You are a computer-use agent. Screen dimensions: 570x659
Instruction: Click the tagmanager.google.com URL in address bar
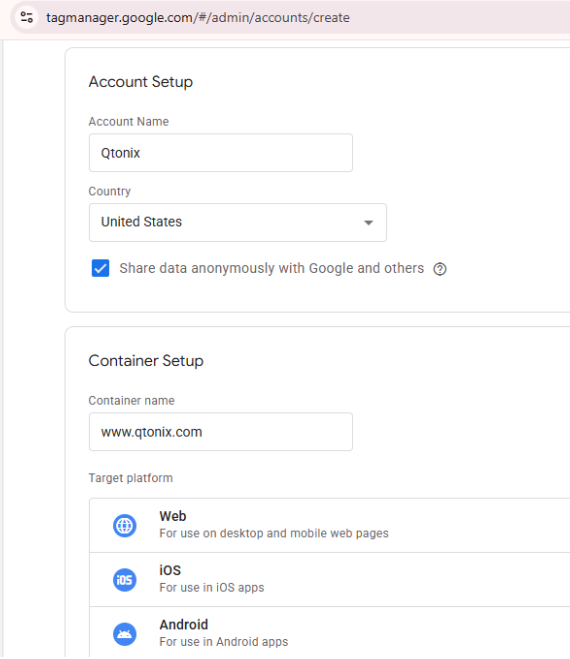pos(198,18)
